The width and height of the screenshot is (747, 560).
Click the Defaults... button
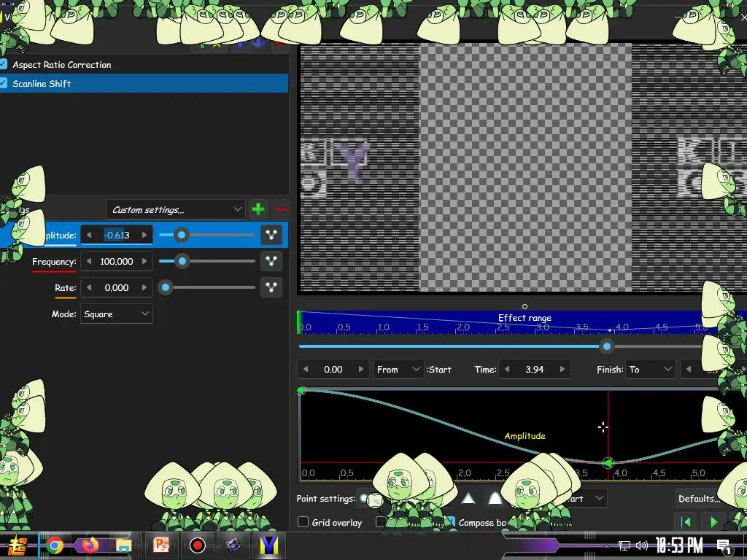700,499
